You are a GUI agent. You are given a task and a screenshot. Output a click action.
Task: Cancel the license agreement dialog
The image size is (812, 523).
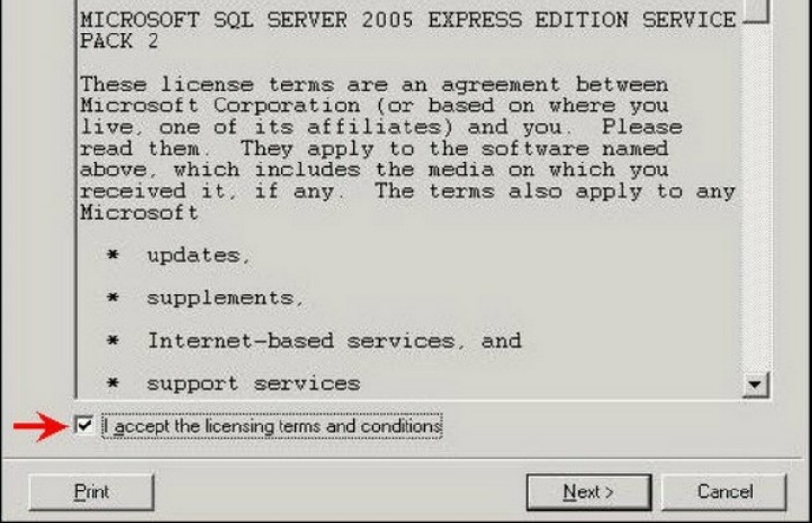click(724, 491)
